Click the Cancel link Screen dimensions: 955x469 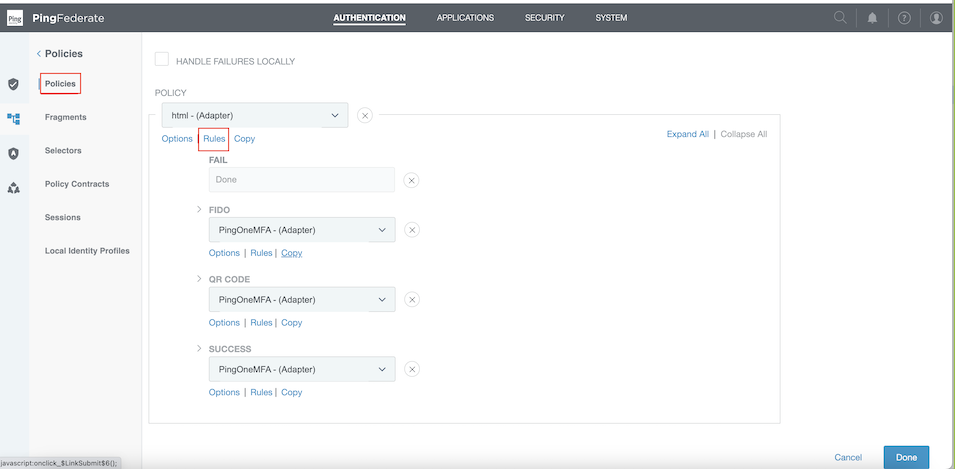coord(848,457)
